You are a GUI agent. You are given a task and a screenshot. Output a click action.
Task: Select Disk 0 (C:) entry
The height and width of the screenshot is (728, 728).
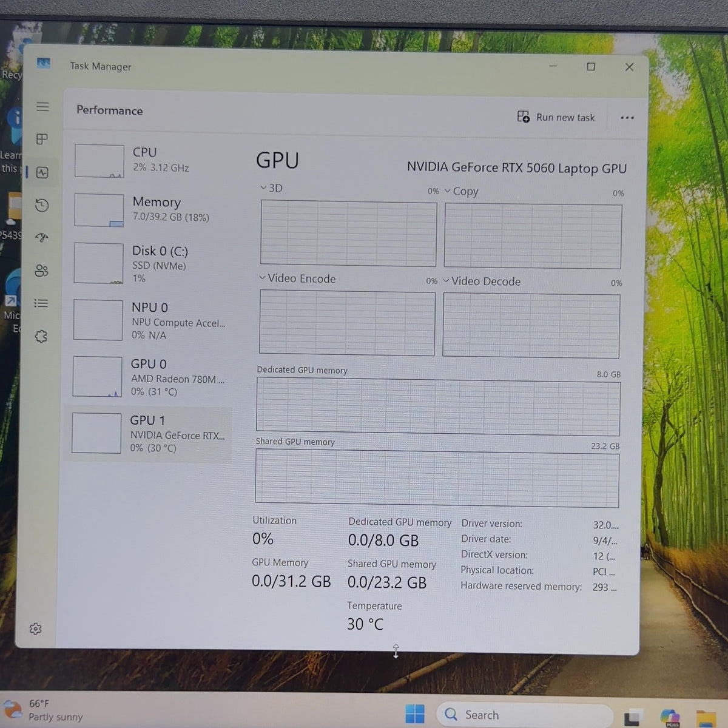click(x=149, y=263)
